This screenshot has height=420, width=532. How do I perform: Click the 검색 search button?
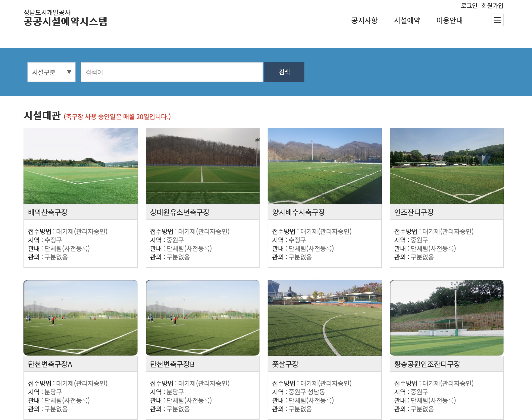pos(284,72)
